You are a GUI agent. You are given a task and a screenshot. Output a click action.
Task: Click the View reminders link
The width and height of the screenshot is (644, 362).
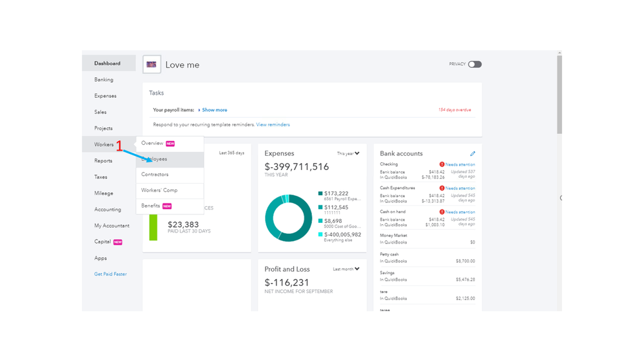tap(273, 125)
